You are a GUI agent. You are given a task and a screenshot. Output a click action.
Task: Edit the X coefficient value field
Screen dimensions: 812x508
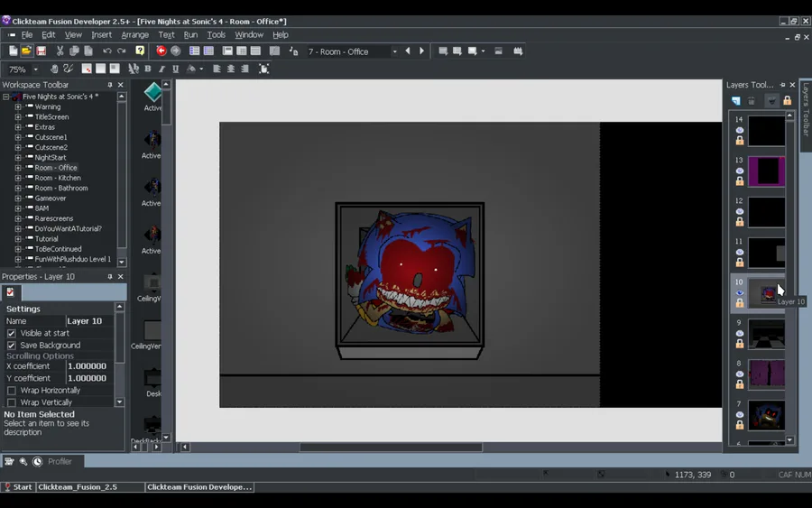tap(89, 366)
